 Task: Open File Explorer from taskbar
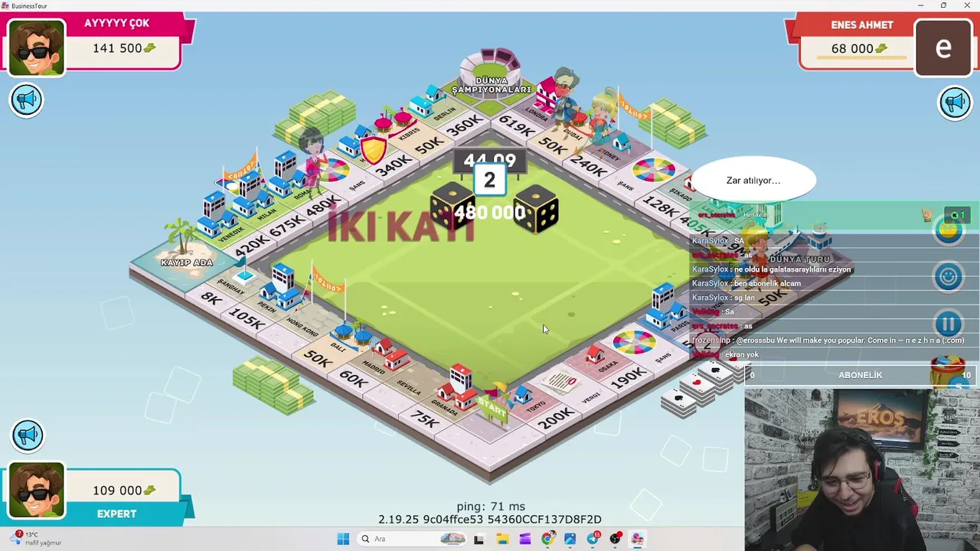pos(502,539)
